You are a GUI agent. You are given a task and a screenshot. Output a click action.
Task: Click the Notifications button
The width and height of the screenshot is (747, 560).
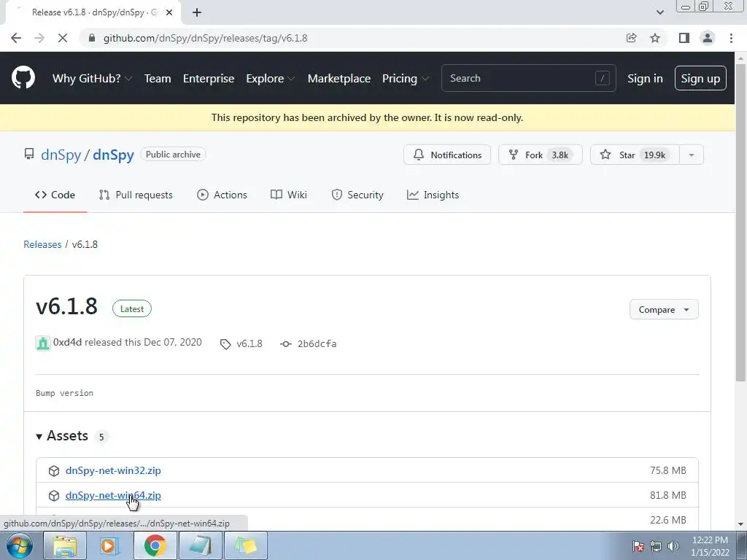pos(447,155)
